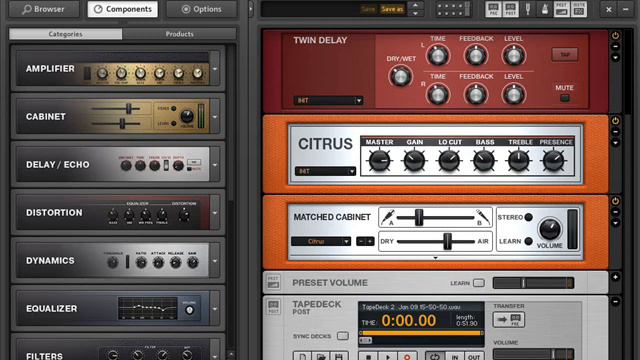Expand the Preset Volume module plus icon

coord(616,277)
